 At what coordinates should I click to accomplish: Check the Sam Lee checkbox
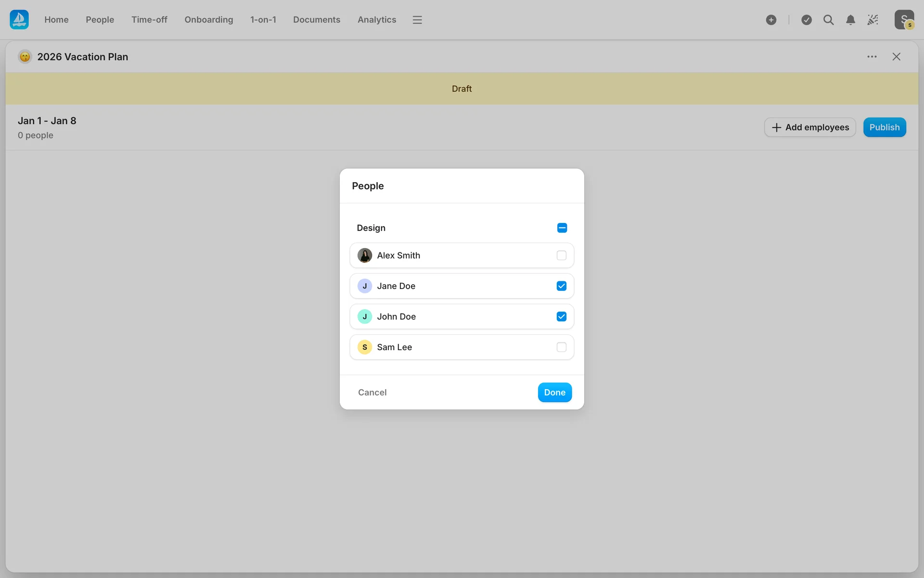pos(561,347)
